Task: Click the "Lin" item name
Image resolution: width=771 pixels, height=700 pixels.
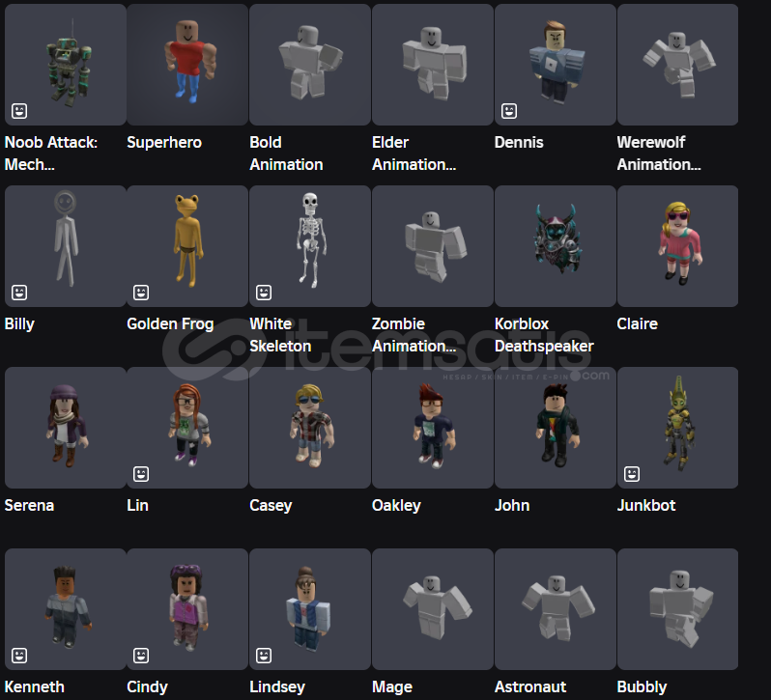Action: point(137,506)
